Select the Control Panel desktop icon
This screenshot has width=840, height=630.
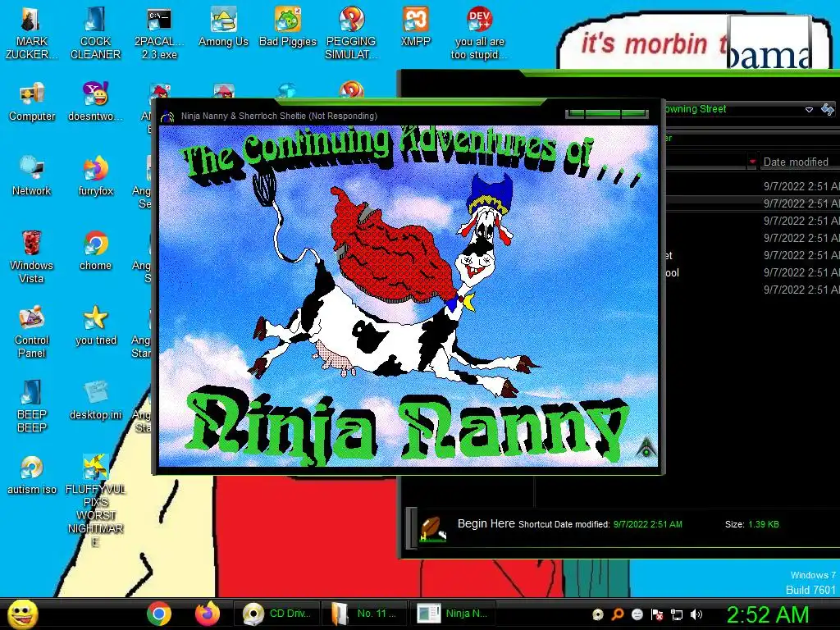tap(32, 331)
